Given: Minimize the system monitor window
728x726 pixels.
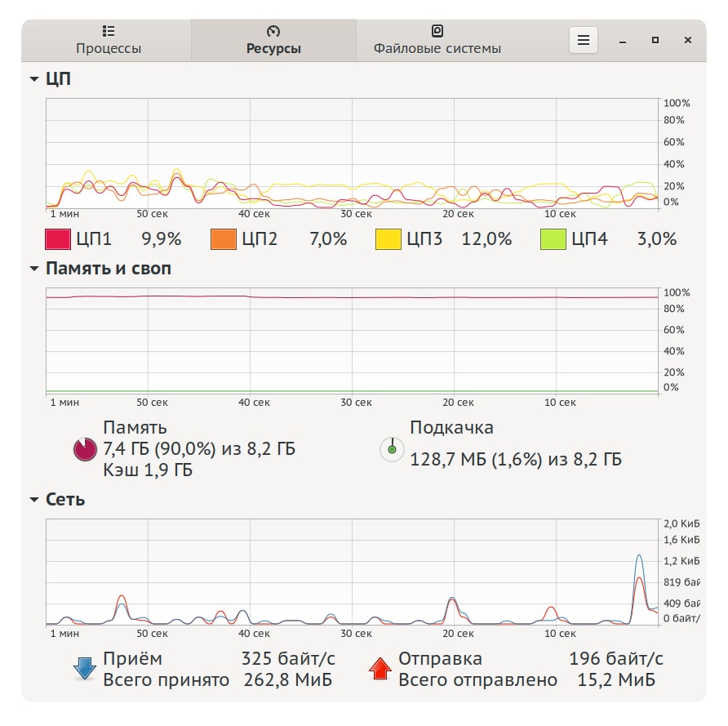Looking at the screenshot, I should (623, 40).
